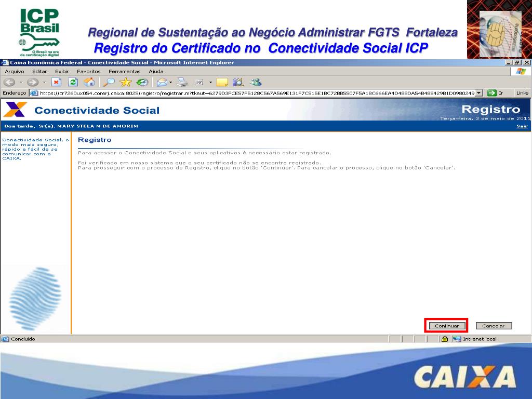Screen dimensions: 532x399
Task: Open the Search magnifier icon
Action: pos(109,82)
